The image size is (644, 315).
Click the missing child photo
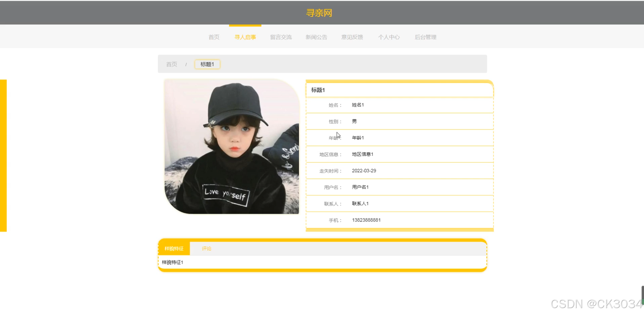pos(232,147)
